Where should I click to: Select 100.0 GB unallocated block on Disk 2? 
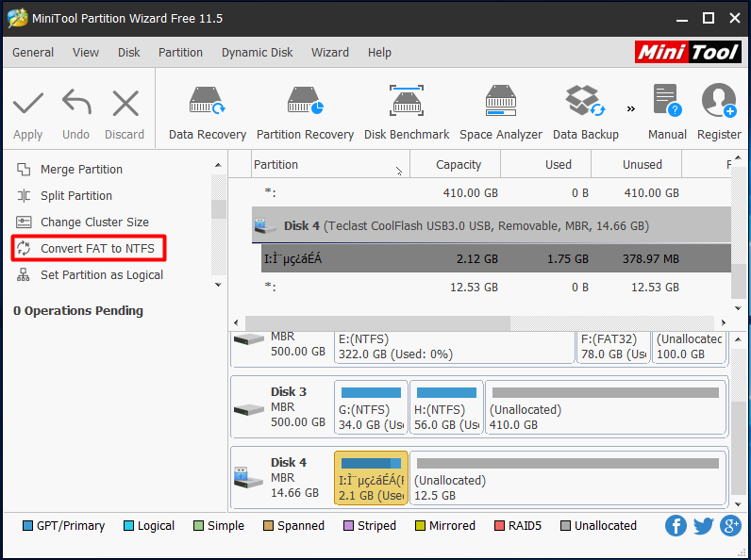coord(690,347)
